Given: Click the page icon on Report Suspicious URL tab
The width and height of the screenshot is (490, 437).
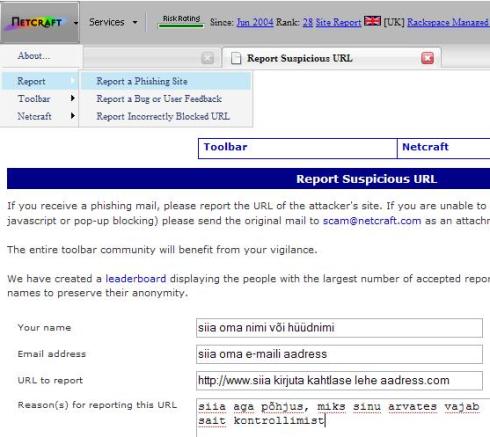Looking at the screenshot, I should 236,58.
